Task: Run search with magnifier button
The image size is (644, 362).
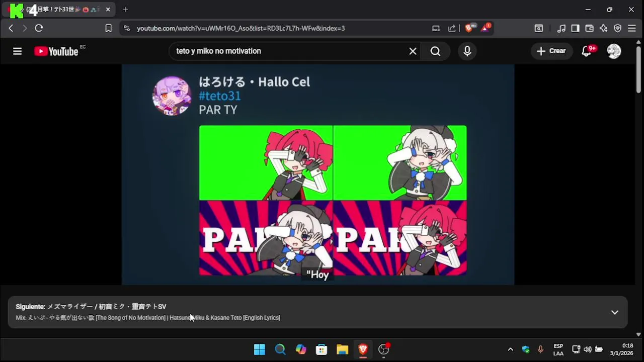Action: (436, 51)
